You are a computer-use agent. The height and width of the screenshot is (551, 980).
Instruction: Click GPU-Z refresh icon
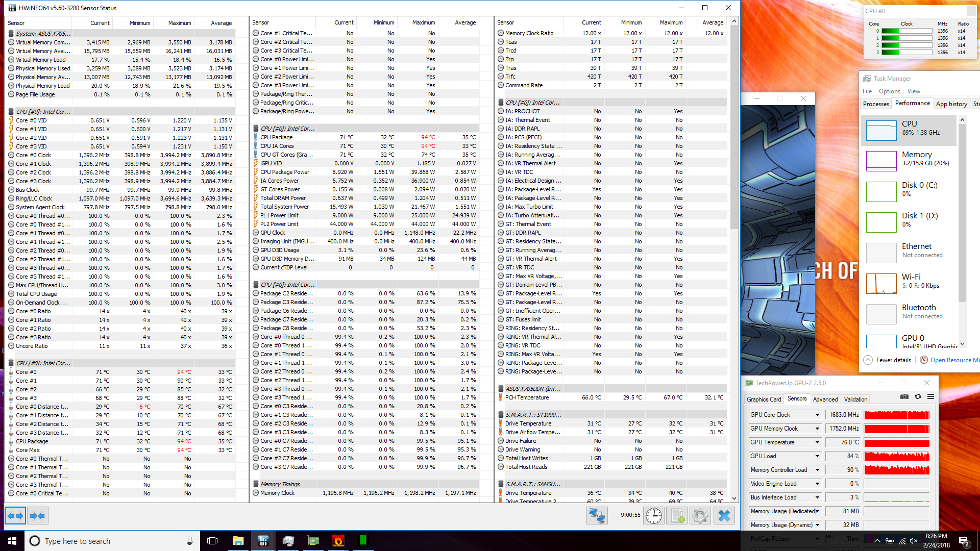[918, 397]
